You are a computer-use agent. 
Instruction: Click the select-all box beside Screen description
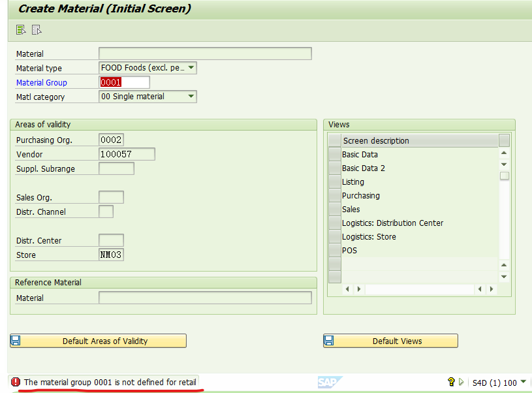pyautogui.click(x=335, y=140)
